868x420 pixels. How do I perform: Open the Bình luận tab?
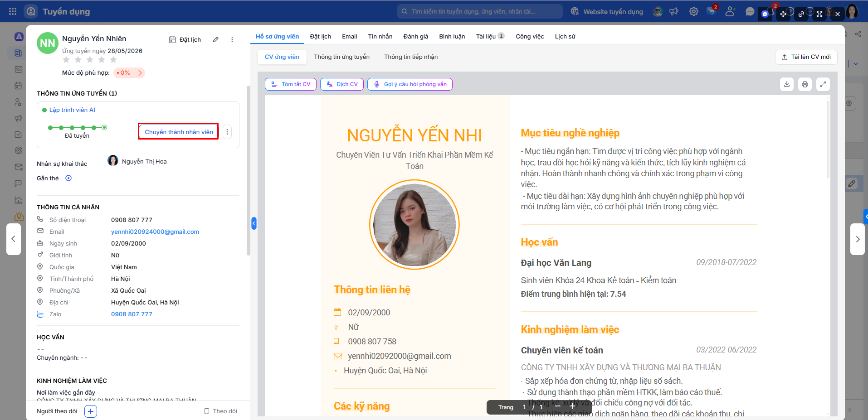pos(452,37)
